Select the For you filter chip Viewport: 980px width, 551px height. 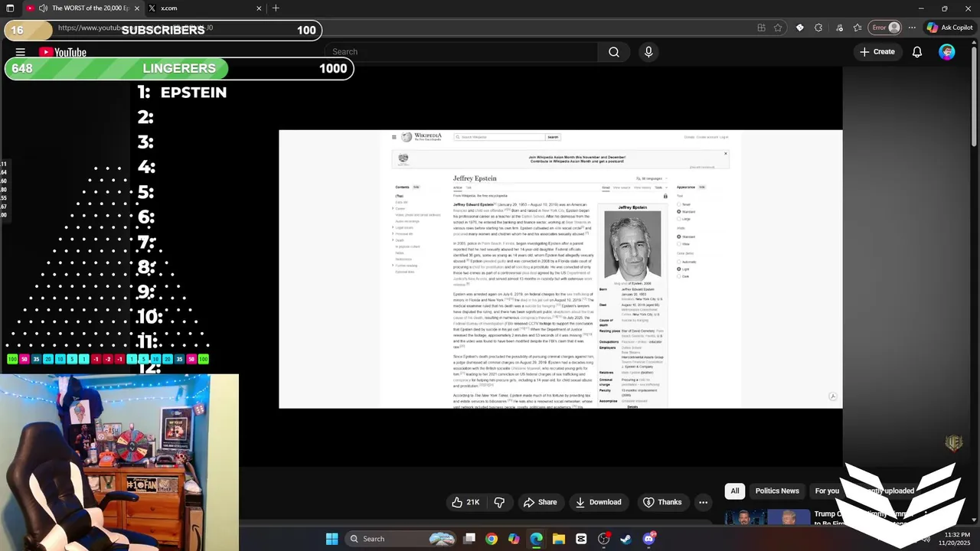[827, 491]
